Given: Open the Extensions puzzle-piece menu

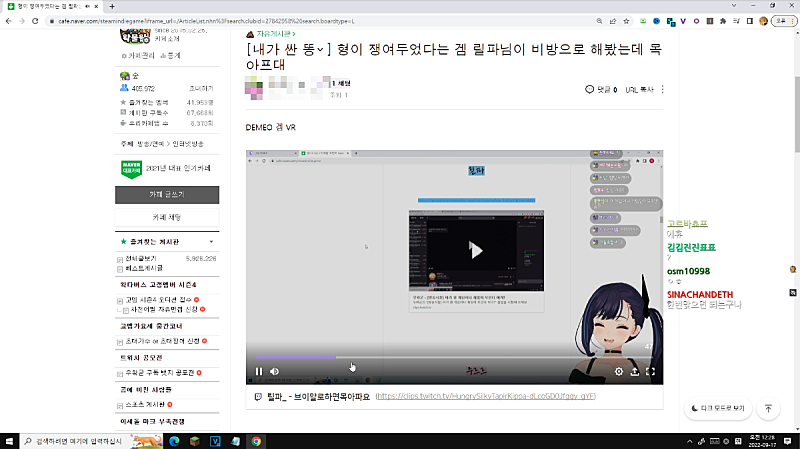Looking at the screenshot, I should click(x=723, y=21).
